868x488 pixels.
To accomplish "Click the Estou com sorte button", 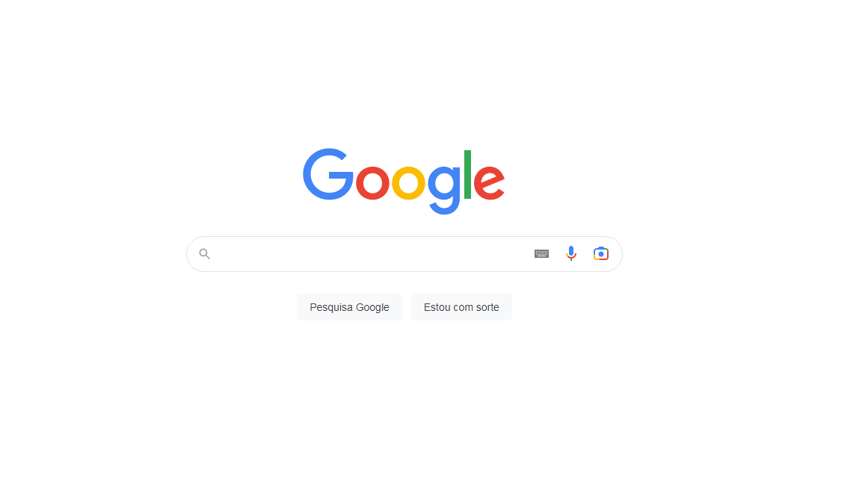I will [461, 307].
